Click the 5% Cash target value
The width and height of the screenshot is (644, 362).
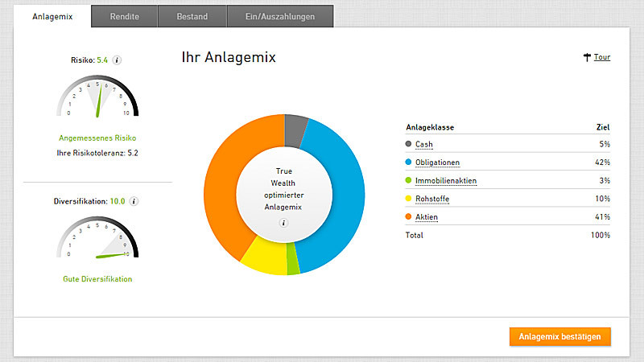pyautogui.click(x=605, y=145)
